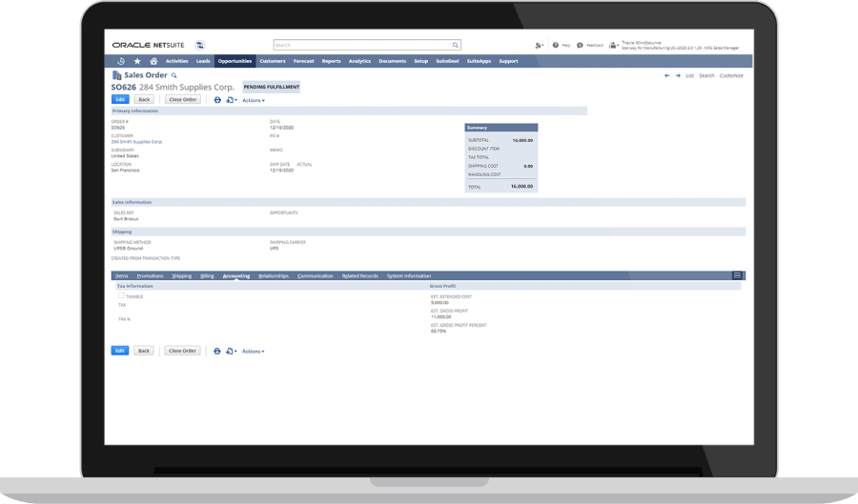Click the Search link next to Customize
Screen dimensions: 858x504
706,76
